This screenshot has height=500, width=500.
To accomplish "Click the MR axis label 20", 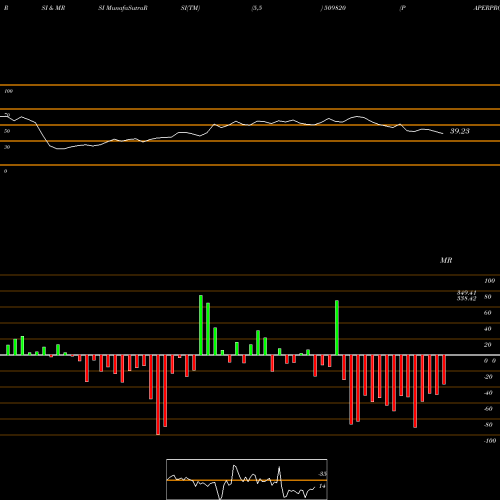I will [x=488, y=345].
